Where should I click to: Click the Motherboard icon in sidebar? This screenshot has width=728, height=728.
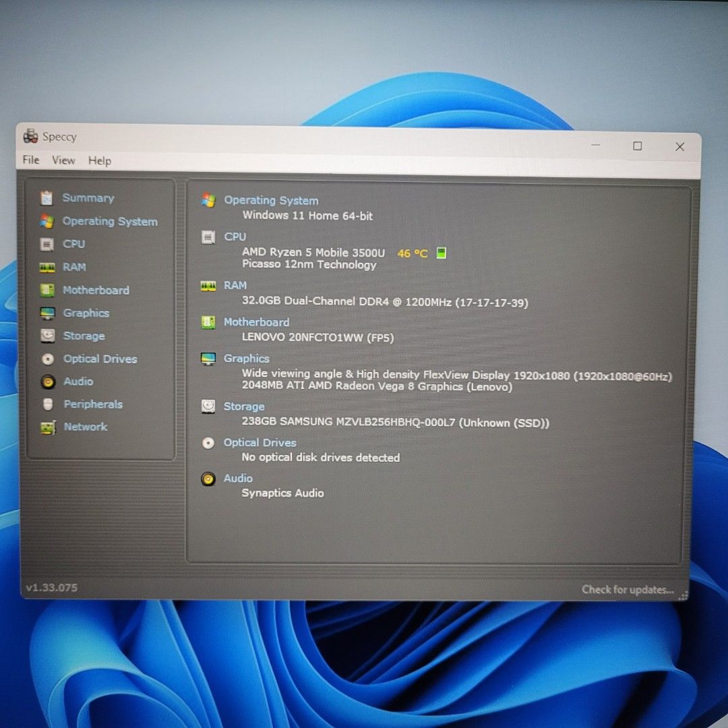(47, 291)
